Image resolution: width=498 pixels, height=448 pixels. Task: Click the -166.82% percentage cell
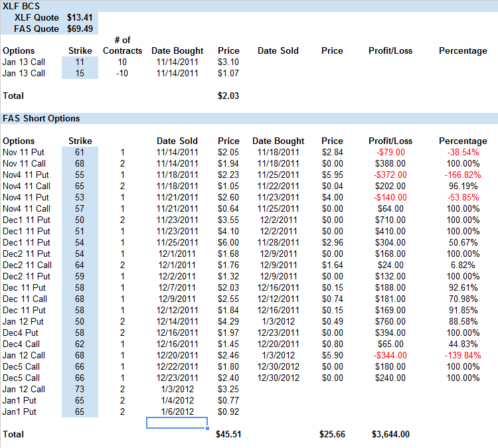[462, 175]
